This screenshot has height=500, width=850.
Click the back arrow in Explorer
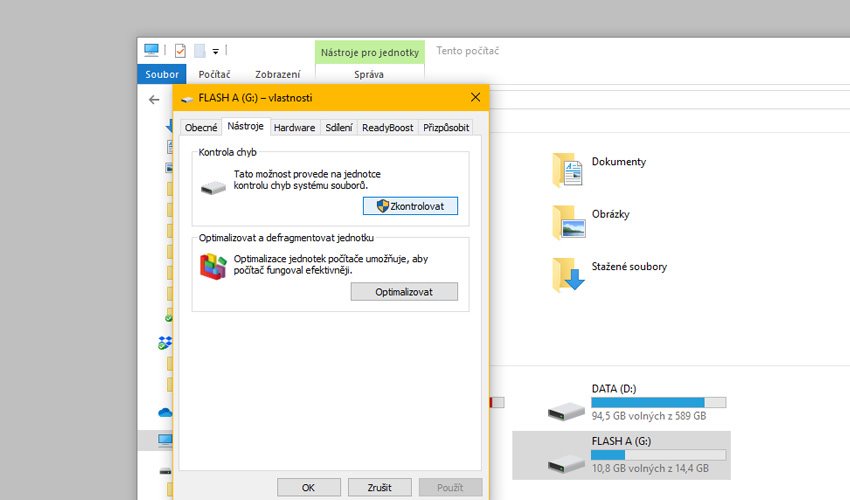click(x=154, y=100)
